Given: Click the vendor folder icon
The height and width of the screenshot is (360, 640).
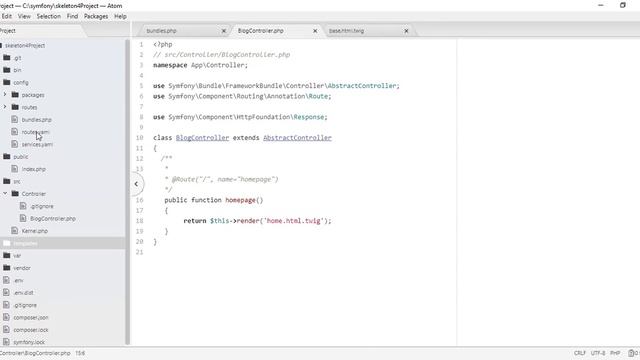Looking at the screenshot, I should point(7,268).
